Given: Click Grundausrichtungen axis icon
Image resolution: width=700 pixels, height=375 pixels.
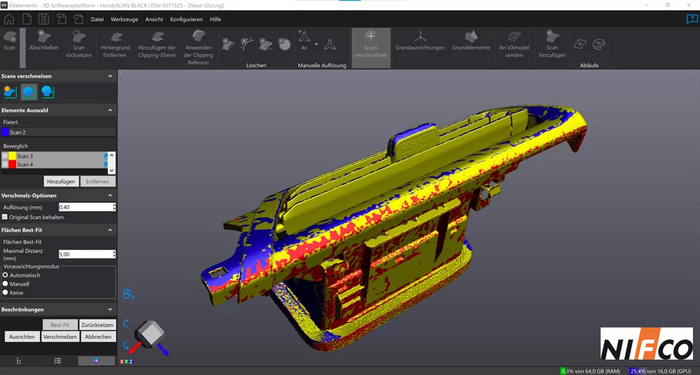Looking at the screenshot, I should click(x=420, y=37).
